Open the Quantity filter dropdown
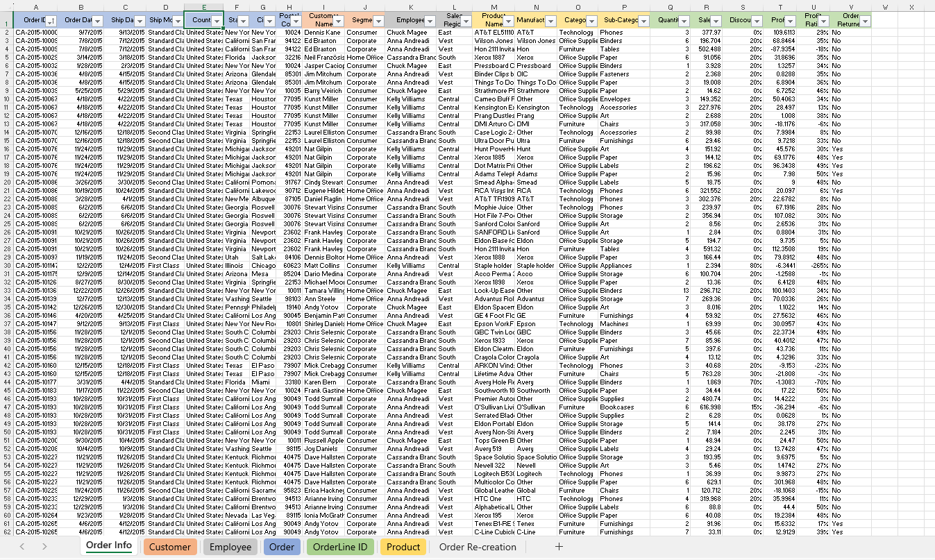The image size is (935, 560). [684, 20]
